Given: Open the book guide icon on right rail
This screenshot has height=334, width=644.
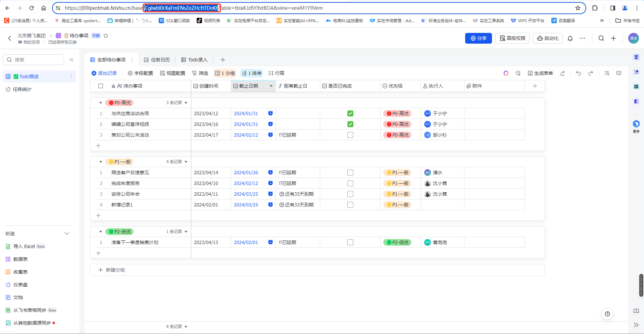Looking at the screenshot, I should click(x=636, y=311).
